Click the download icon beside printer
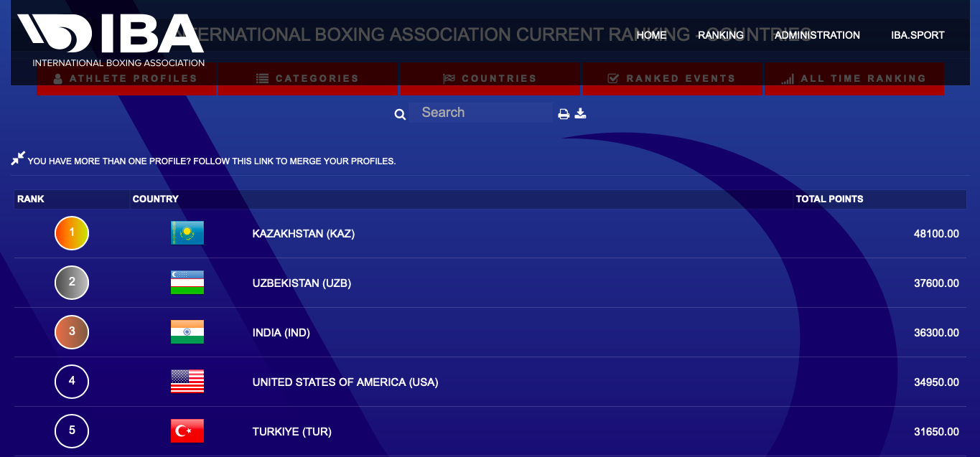The width and height of the screenshot is (980, 457). coord(581,113)
